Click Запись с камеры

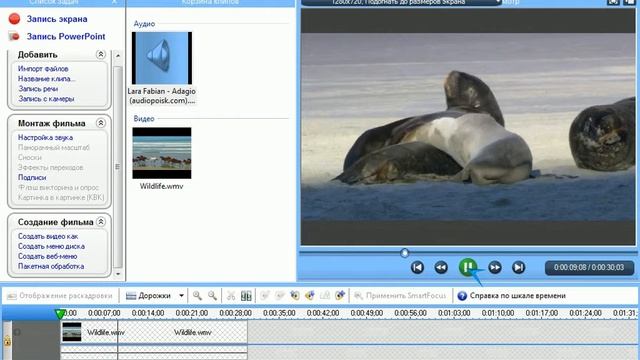(x=46, y=99)
